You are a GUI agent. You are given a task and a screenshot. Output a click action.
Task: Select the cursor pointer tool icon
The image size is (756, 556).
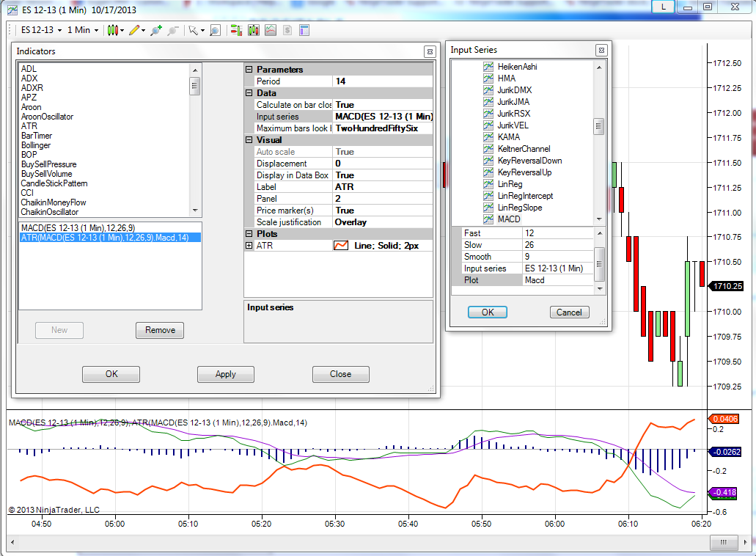(x=194, y=30)
